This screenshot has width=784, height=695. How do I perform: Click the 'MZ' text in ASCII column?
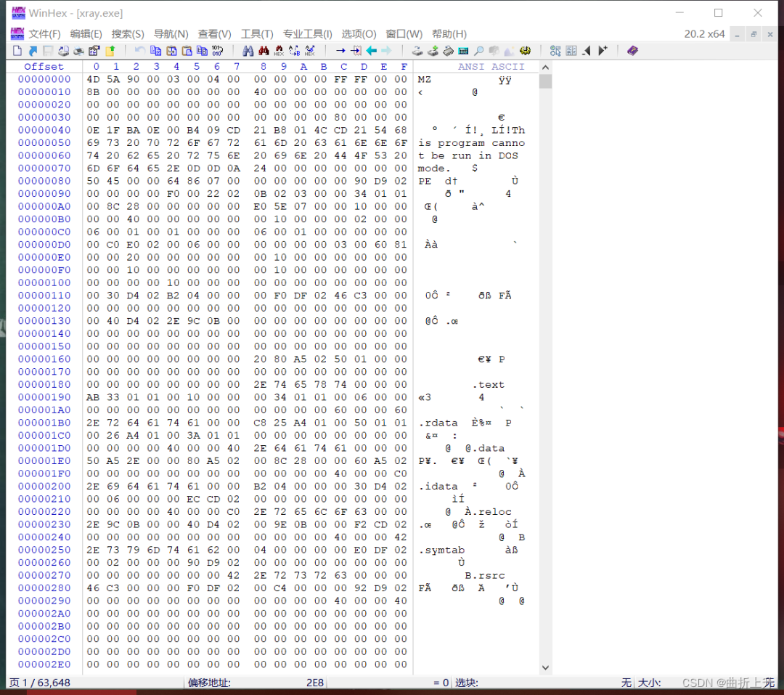[x=425, y=79]
